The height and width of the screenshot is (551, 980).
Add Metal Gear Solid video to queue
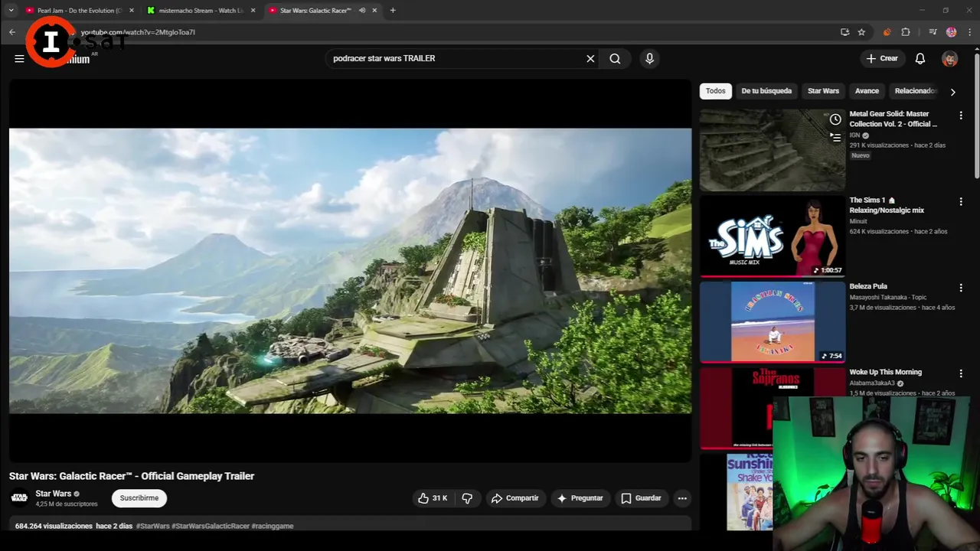coord(835,138)
